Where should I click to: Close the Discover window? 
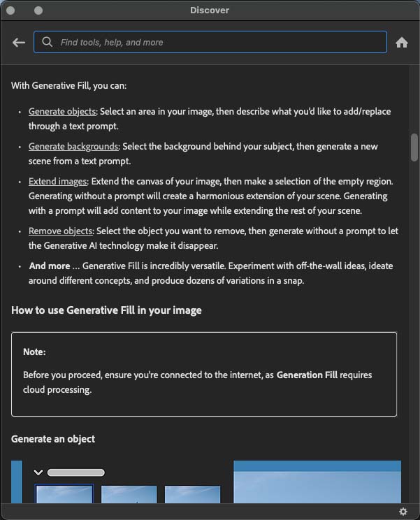(11, 10)
